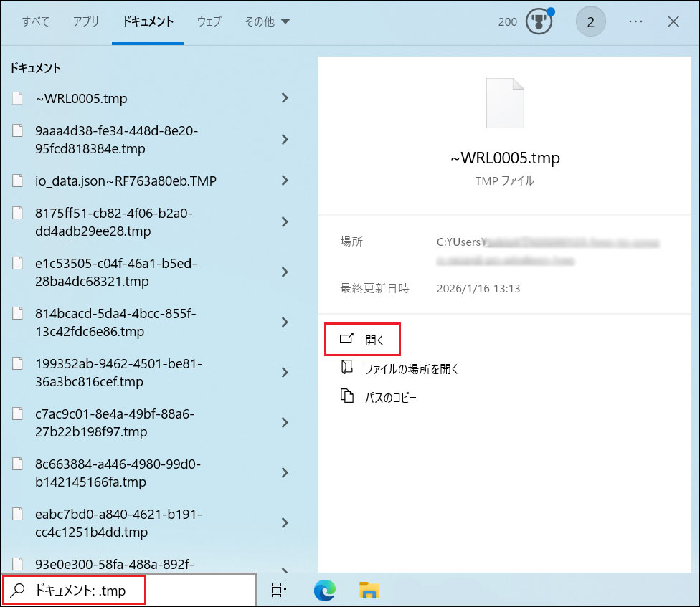Expand chevron for io_data.json~RF763a80eb.TMP
The image size is (700, 607).
(285, 181)
